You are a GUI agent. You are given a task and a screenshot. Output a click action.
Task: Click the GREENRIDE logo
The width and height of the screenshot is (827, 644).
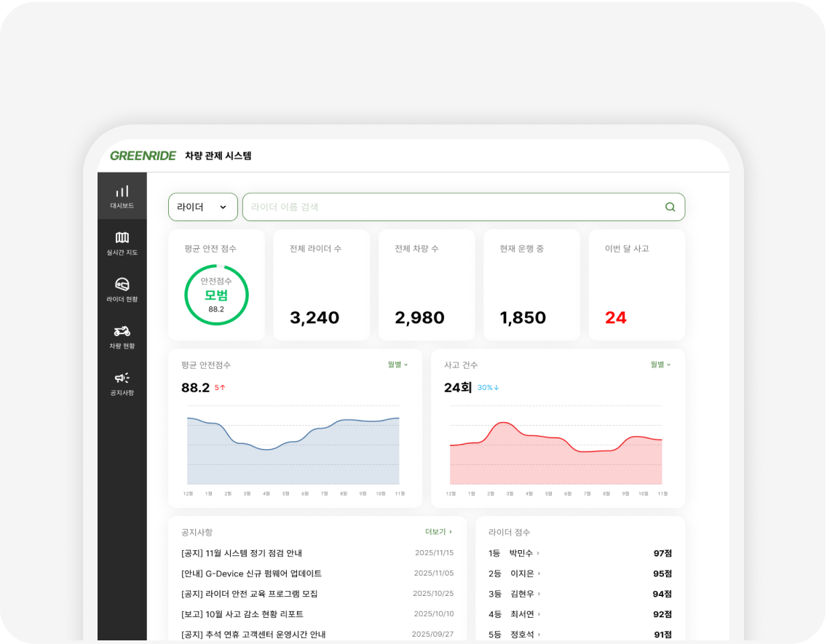pos(143,156)
